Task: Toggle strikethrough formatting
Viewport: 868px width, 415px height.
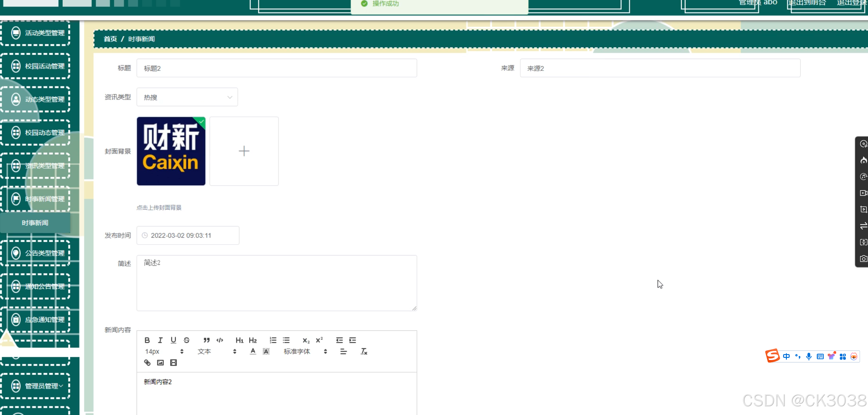Action: point(186,340)
